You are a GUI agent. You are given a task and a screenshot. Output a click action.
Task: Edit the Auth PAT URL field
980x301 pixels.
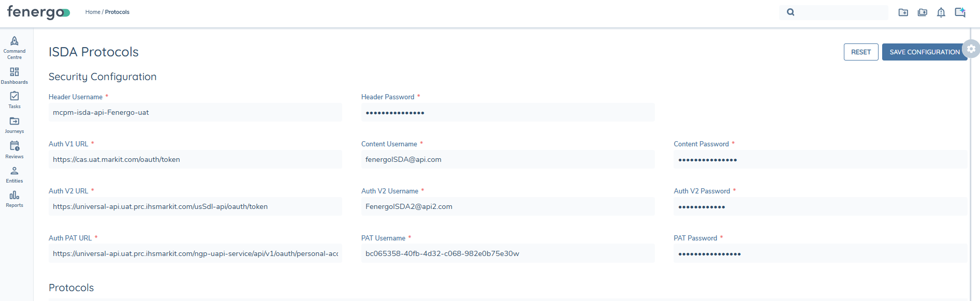[195, 253]
